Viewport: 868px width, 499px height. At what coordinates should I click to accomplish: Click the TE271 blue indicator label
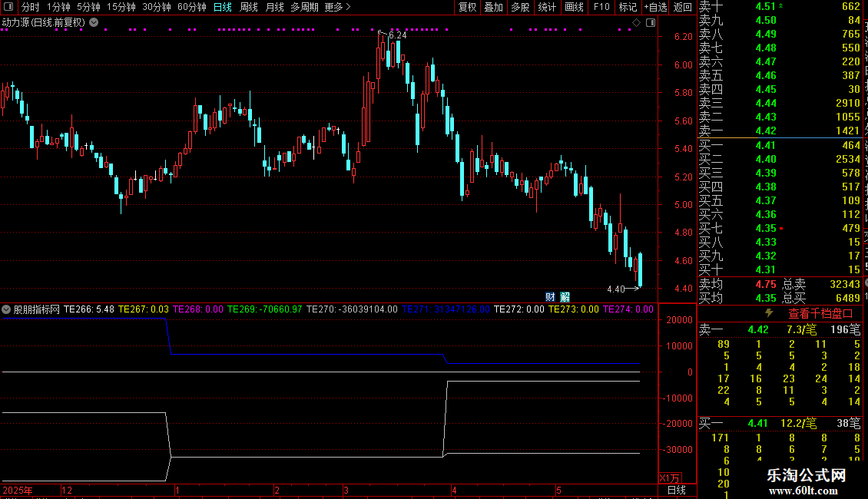446,309
